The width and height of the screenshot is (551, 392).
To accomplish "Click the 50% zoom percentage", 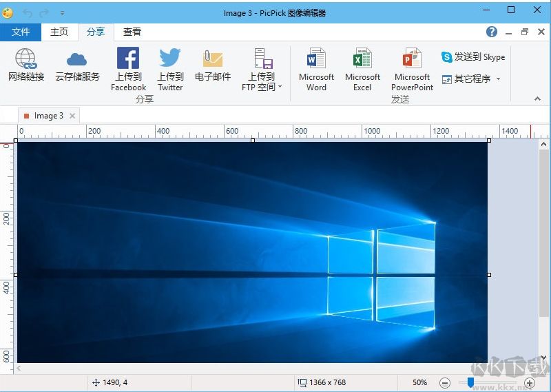I will 419,382.
